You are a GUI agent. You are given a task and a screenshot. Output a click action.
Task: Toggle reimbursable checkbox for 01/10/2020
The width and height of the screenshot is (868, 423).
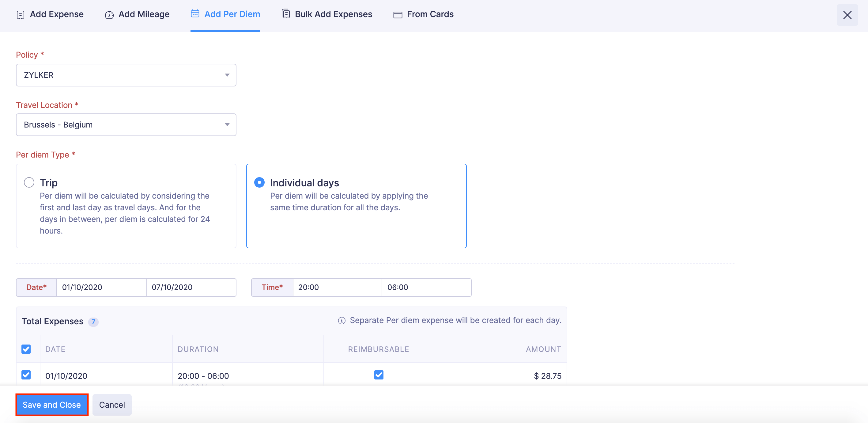[379, 375]
